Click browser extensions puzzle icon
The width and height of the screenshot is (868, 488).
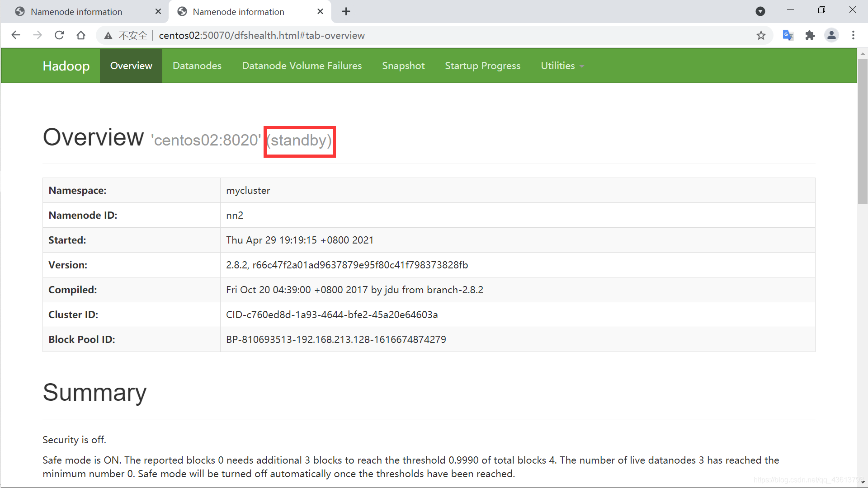(x=811, y=35)
